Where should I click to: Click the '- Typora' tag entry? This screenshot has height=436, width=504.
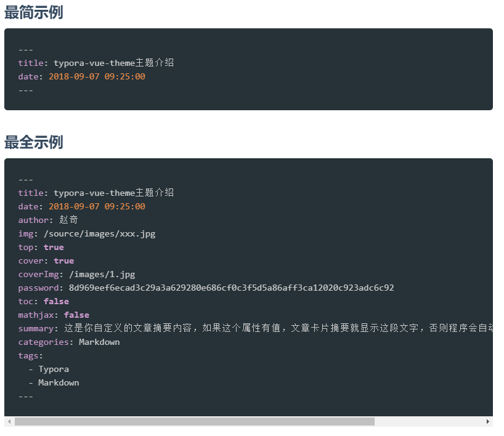tap(49, 369)
